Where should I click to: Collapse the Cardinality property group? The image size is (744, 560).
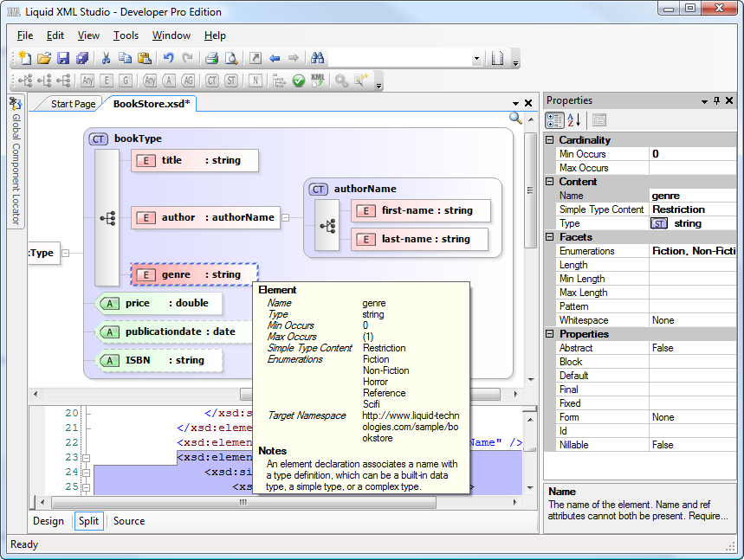tap(550, 140)
